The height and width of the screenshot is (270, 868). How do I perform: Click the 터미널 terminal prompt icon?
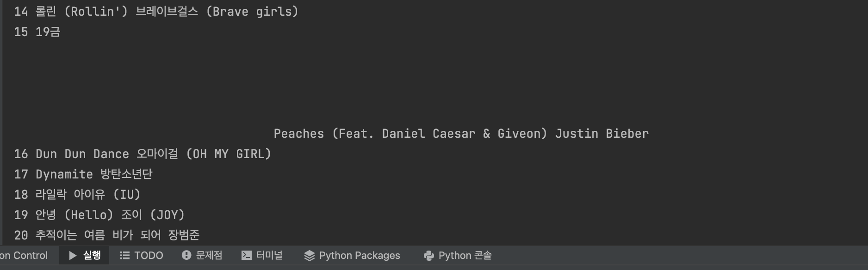247,255
